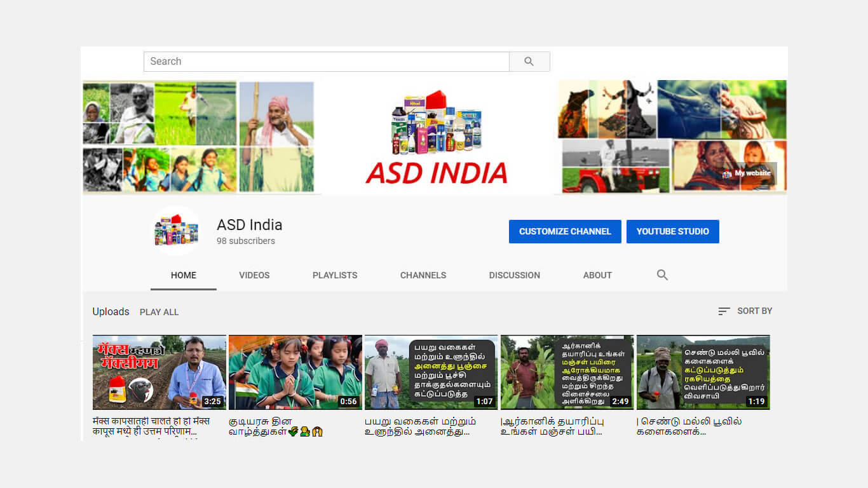Play the 1:07 video thumbnail
The image size is (868, 488).
tap(431, 372)
